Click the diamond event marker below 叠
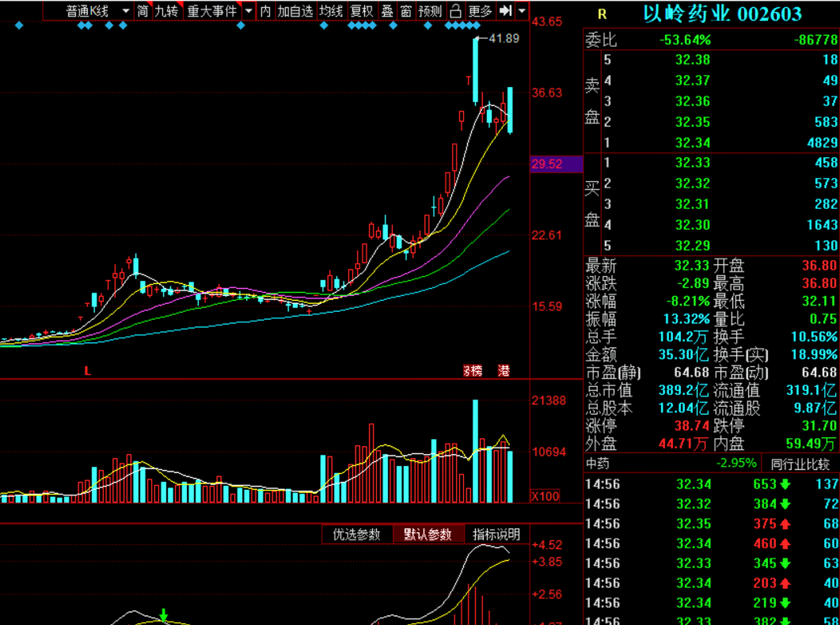The height and width of the screenshot is (625, 840). (393, 25)
